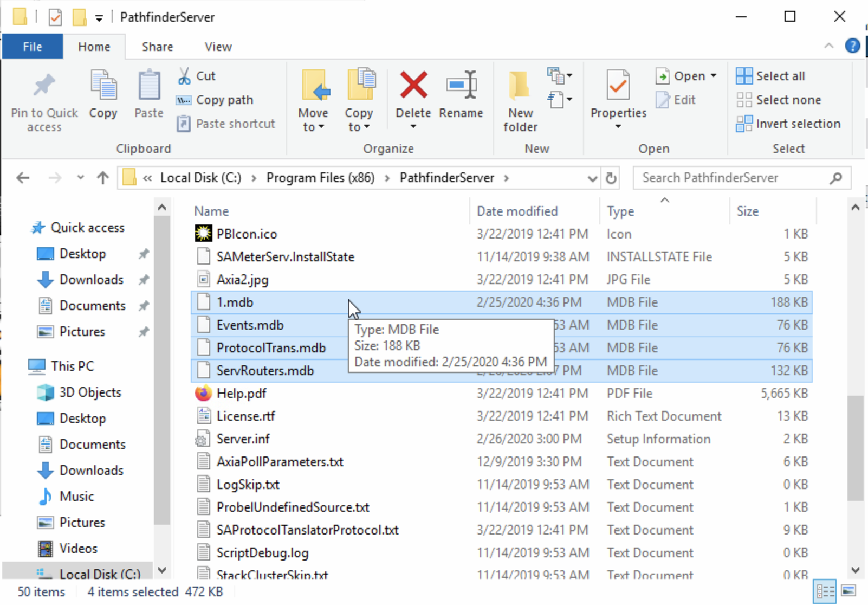The image size is (868, 605).
Task: Go up one folder level arrow
Action: coord(103,178)
